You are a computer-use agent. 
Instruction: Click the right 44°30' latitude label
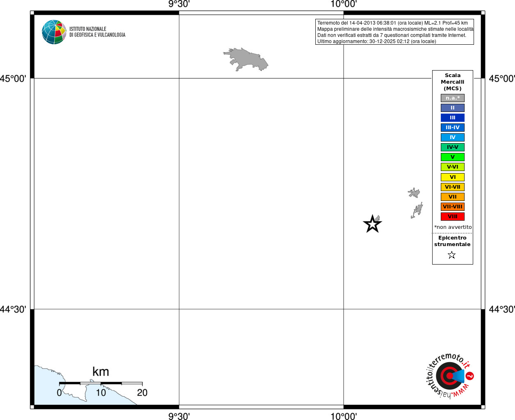click(x=502, y=309)
